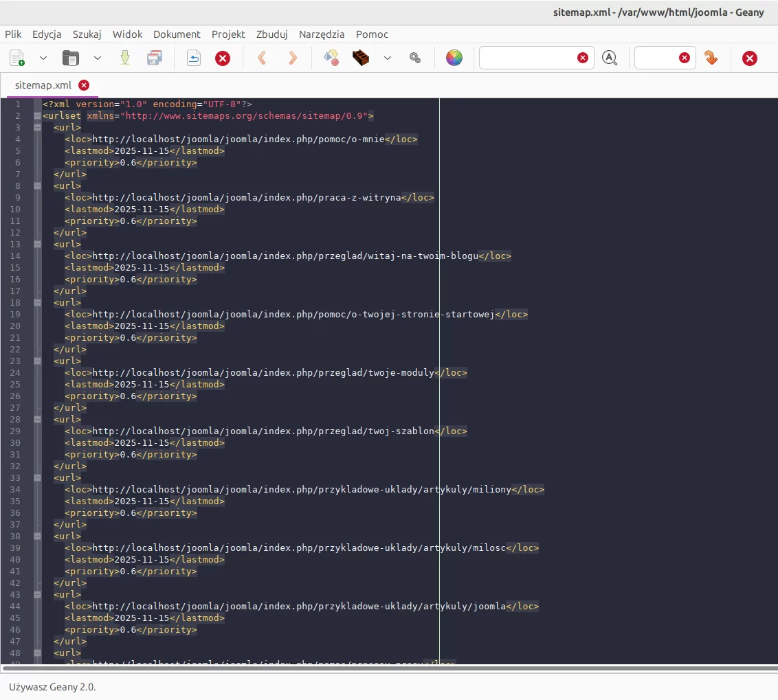Clear the go-to-line field
This screenshot has height=700, width=778.
685,58
